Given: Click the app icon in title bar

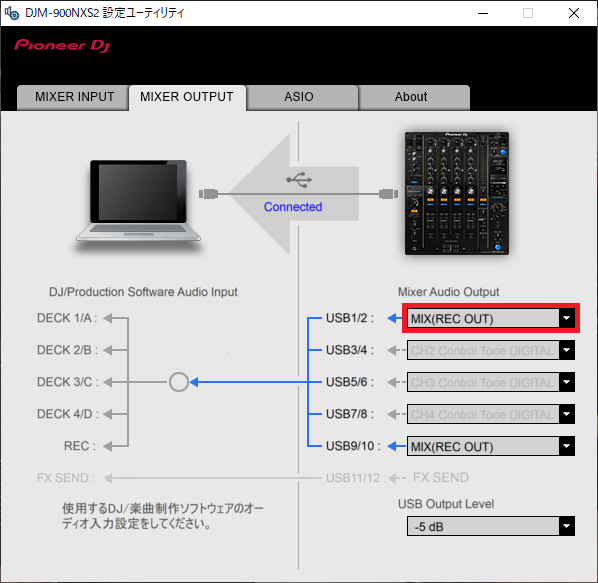Looking at the screenshot, I should pyautogui.click(x=12, y=13).
